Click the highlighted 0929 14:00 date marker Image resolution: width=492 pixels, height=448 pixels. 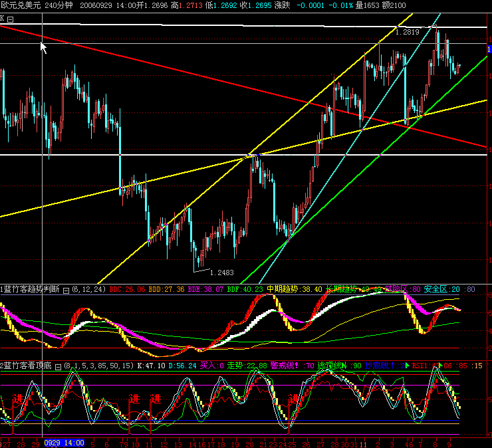[x=64, y=443]
